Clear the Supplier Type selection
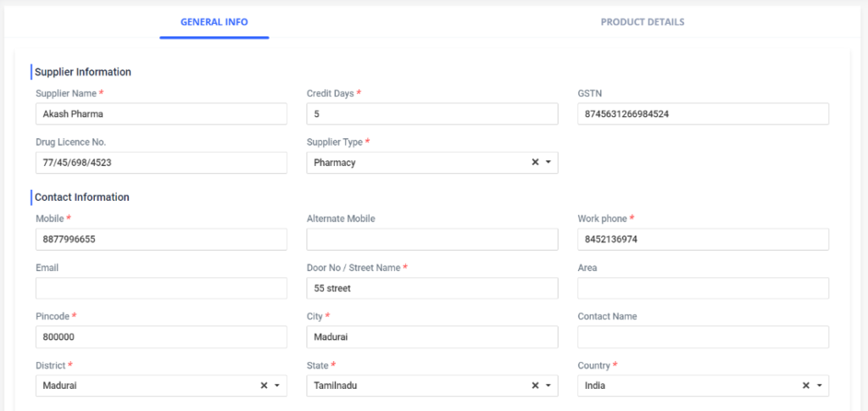 [x=535, y=163]
